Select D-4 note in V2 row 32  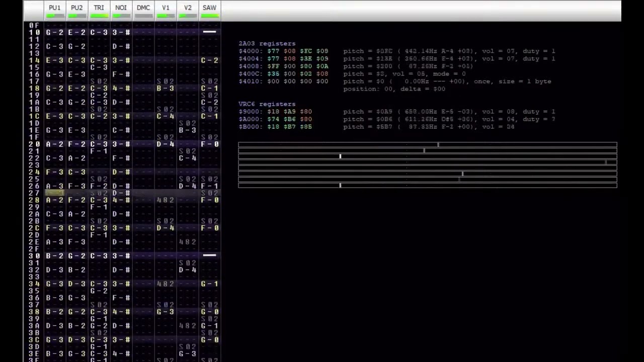click(188, 270)
